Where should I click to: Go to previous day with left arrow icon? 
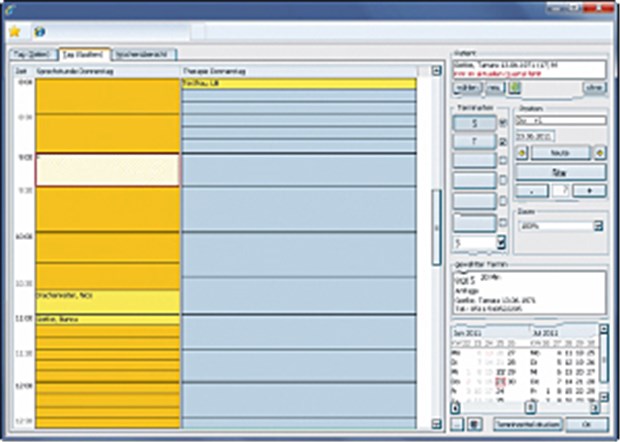coord(522,153)
